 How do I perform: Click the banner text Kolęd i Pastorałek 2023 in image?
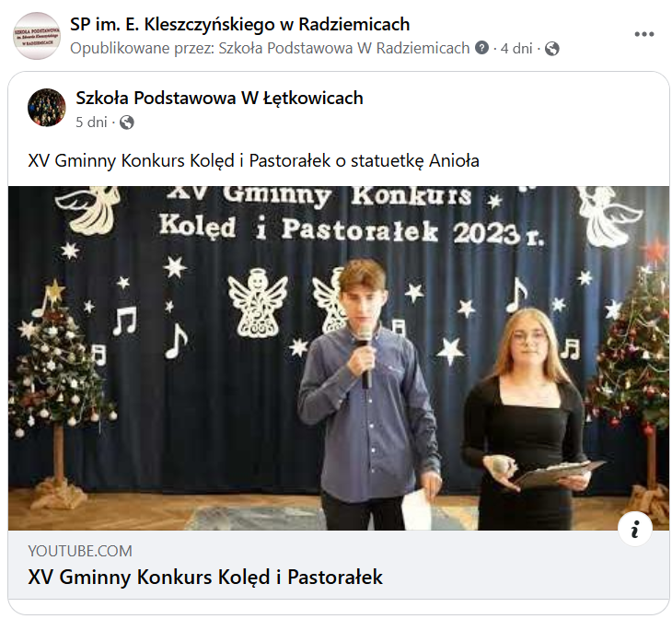click(x=352, y=229)
